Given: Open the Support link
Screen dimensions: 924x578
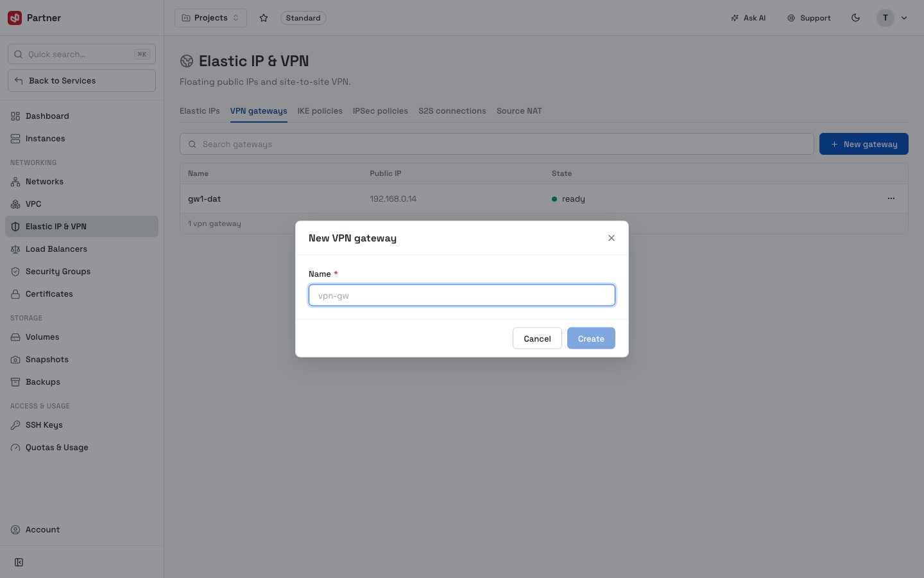Looking at the screenshot, I should click(x=809, y=18).
